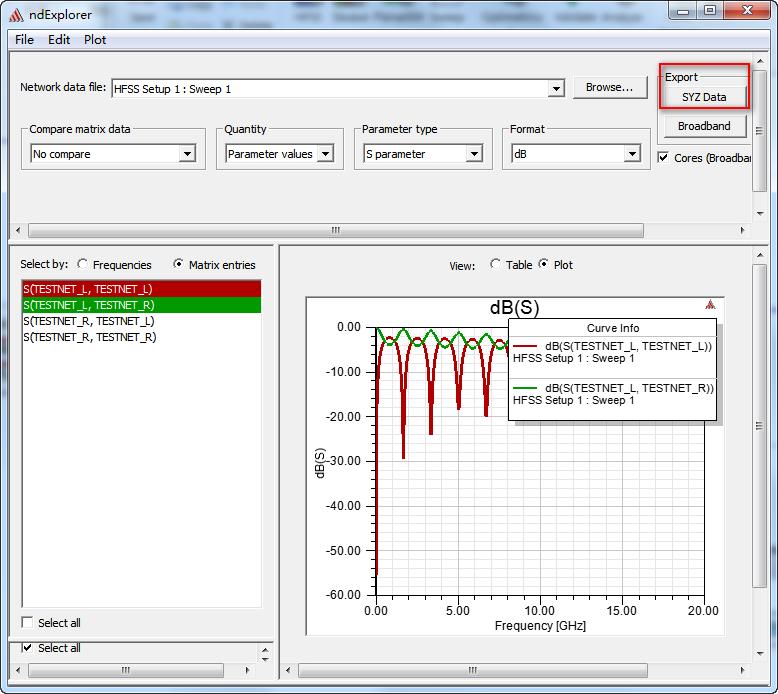
Task: Click the SYZ Data export button
Action: coord(704,97)
